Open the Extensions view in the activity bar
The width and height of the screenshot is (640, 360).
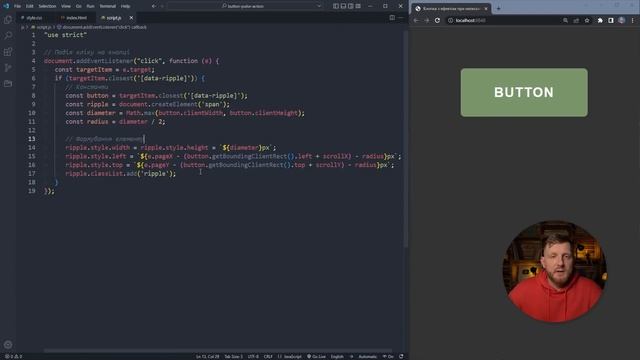tap(8, 52)
